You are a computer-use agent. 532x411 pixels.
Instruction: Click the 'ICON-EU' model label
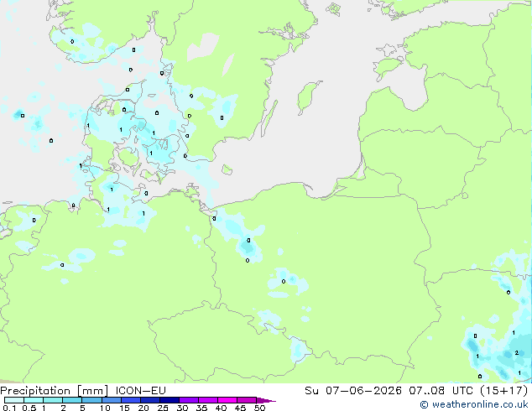pos(140,390)
